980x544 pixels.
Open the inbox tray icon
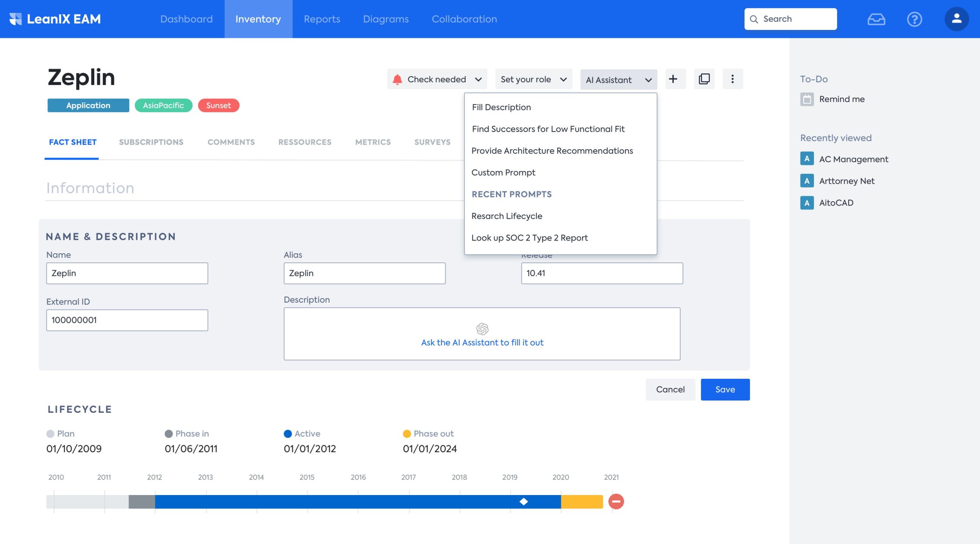click(876, 19)
